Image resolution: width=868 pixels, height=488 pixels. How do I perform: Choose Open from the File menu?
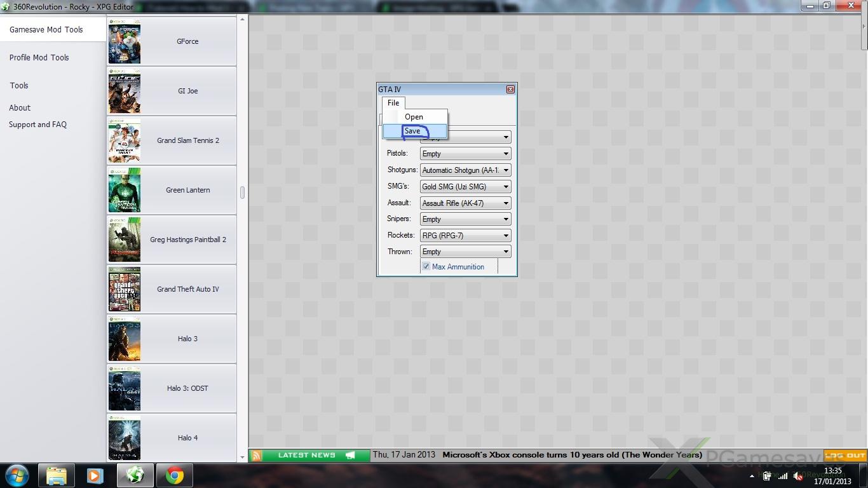[x=414, y=117]
